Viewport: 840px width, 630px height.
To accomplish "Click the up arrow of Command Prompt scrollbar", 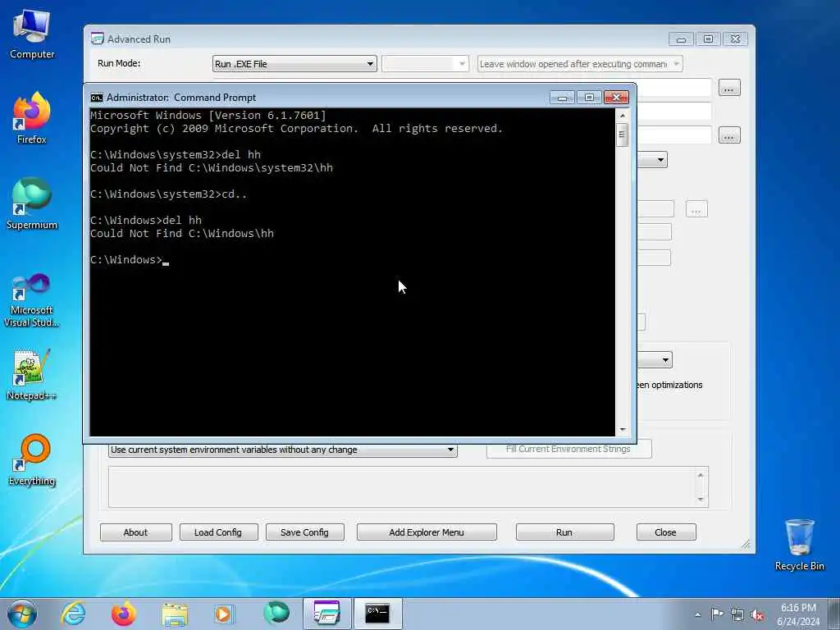I will 622,115.
